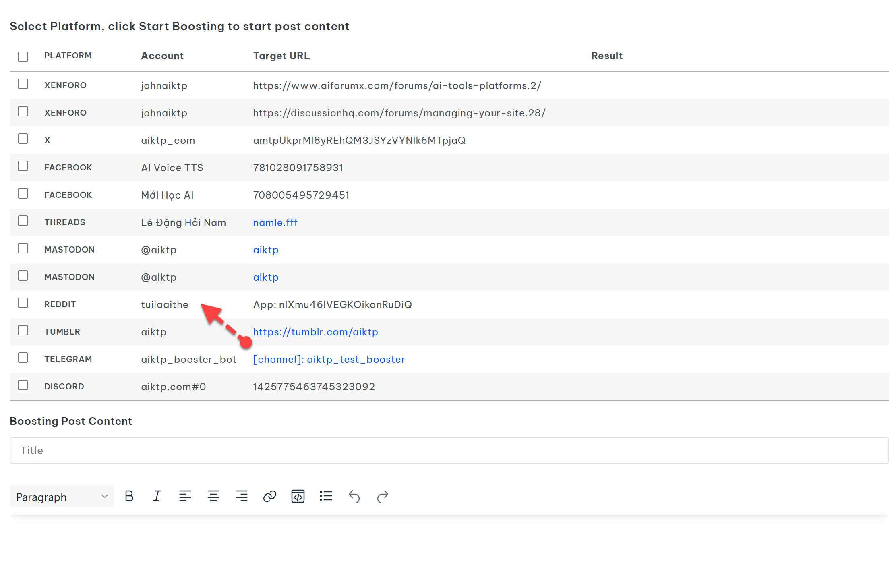Select all platforms checkbox in header
The width and height of the screenshot is (894, 588).
tap(23, 56)
